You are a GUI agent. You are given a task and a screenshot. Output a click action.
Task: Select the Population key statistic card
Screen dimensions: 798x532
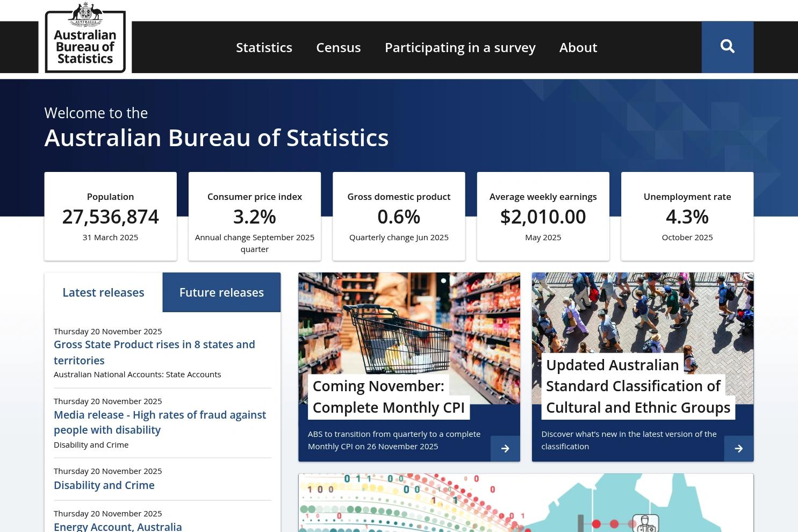pyautogui.click(x=111, y=216)
